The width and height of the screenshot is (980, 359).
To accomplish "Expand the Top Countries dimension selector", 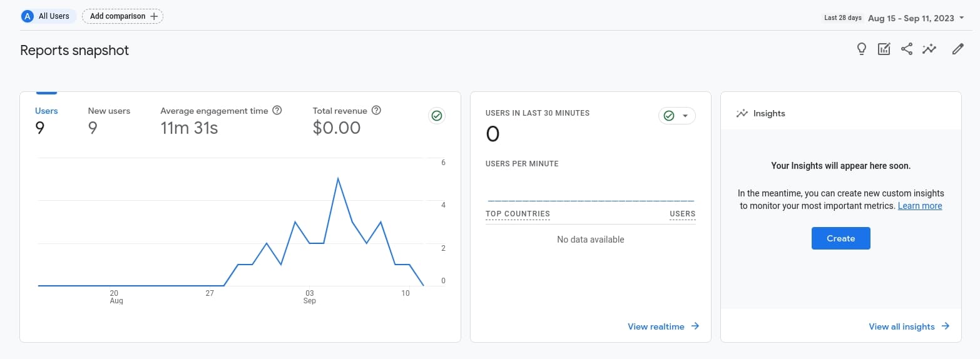I will point(518,214).
